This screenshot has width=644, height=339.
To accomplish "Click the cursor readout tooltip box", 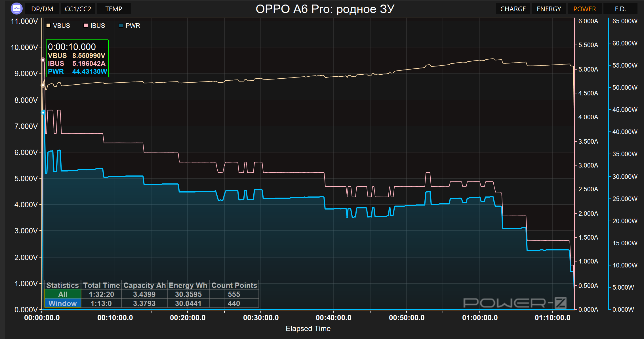I will (77, 58).
